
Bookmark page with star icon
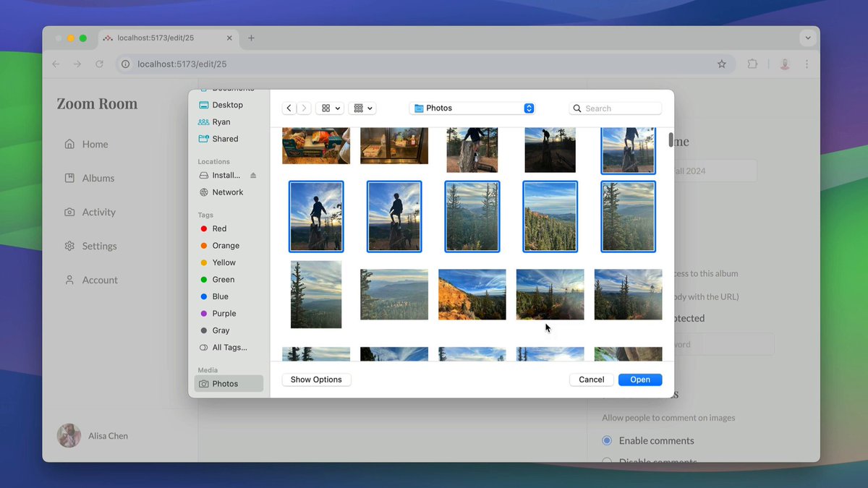pos(721,64)
